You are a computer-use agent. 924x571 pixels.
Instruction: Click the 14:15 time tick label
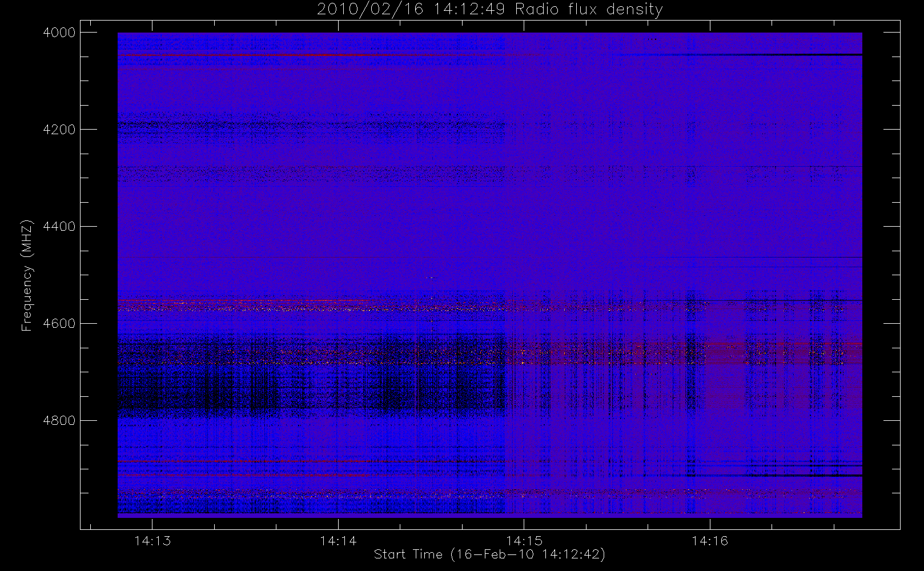click(x=524, y=541)
